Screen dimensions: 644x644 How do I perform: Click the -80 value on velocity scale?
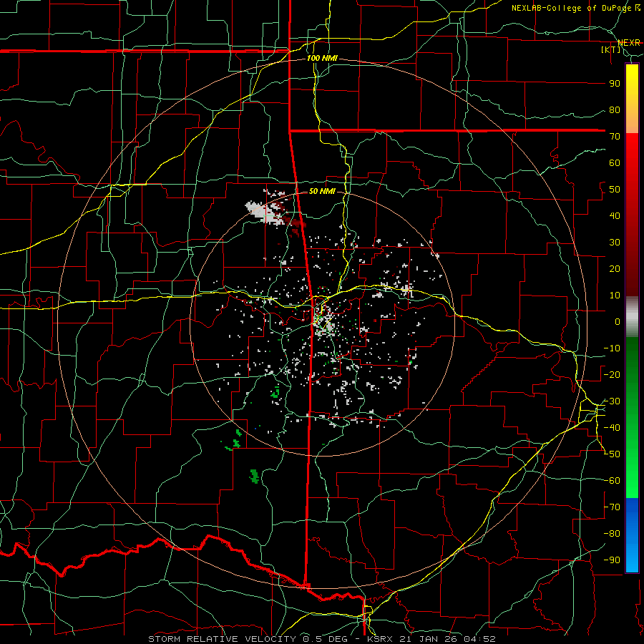tap(612, 534)
